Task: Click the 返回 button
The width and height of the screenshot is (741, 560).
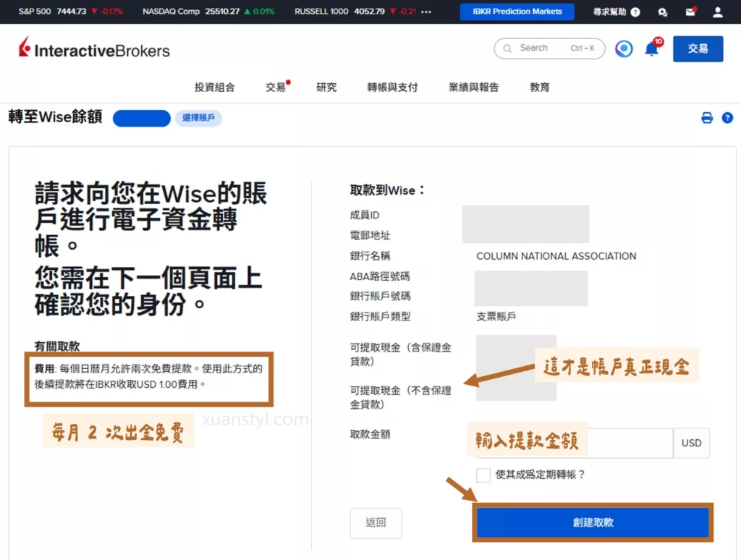Action: click(x=376, y=522)
